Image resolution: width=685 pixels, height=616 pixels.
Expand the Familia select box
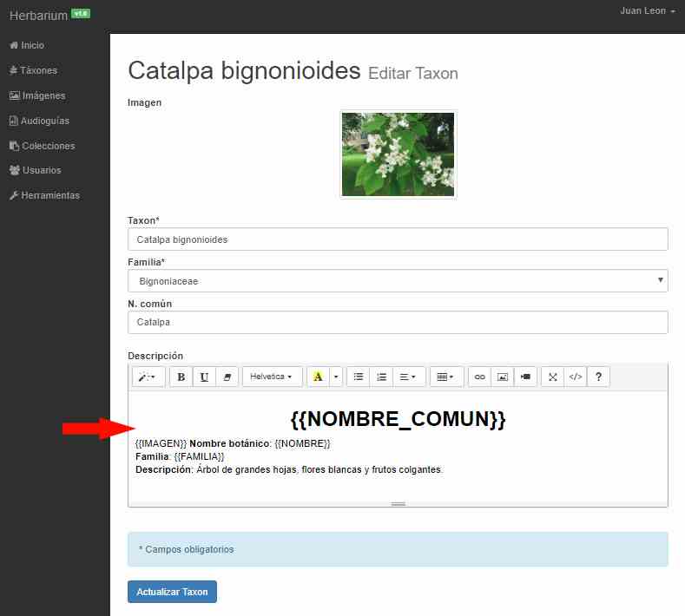[x=398, y=281]
